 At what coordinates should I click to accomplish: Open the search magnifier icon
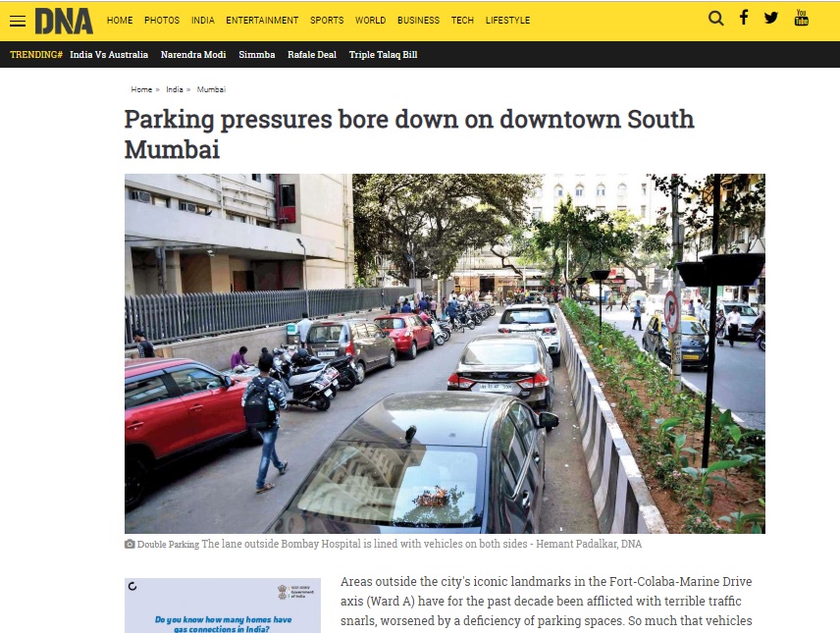[x=715, y=19]
